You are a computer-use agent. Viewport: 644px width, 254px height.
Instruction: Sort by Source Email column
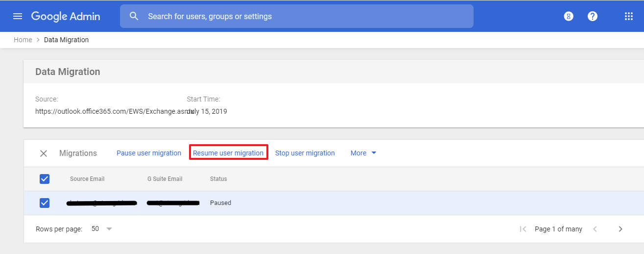pos(87,179)
